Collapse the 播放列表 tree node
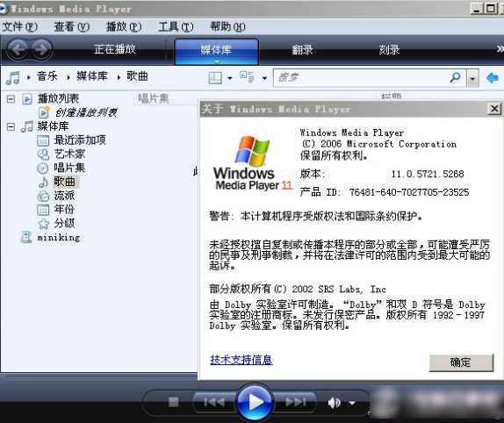Screen dimensions: 504x423 11,99
